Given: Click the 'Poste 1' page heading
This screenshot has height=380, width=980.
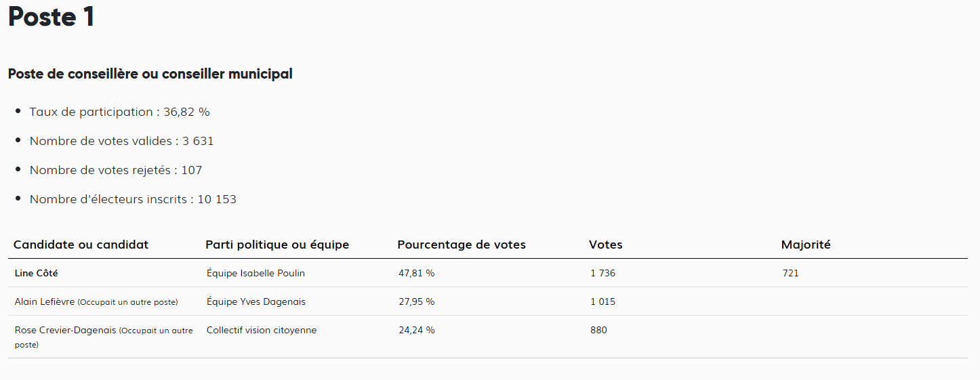Looking at the screenshot, I should pos(52,18).
